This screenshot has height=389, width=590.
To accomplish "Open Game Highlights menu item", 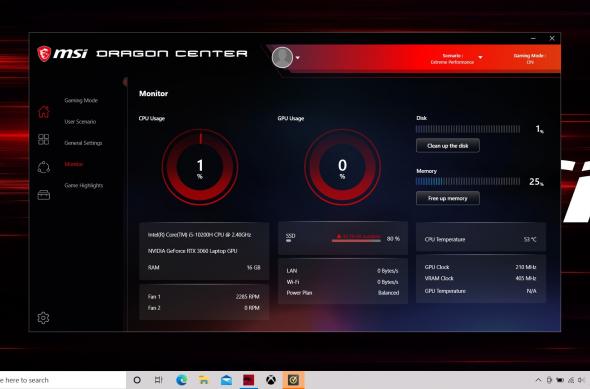I will point(84,185).
